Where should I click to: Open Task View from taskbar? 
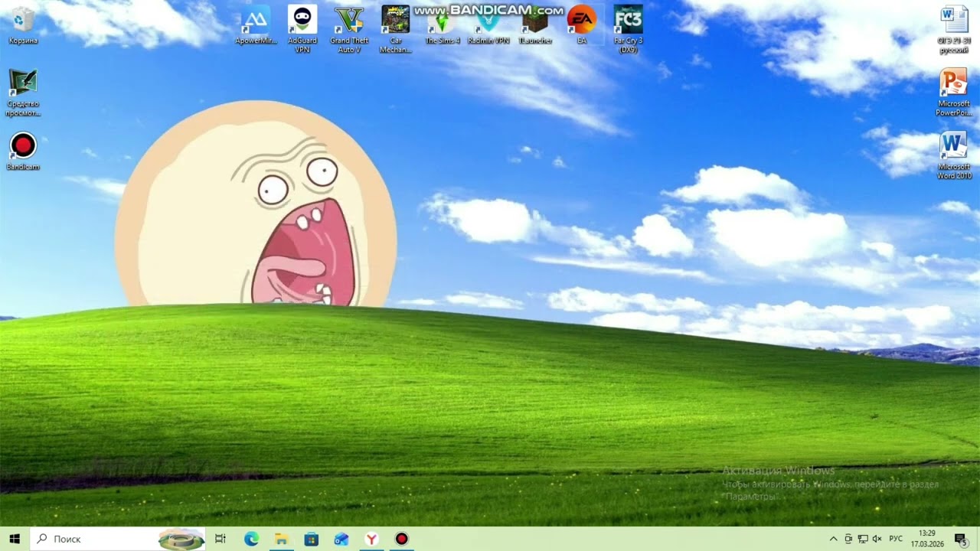(220, 539)
